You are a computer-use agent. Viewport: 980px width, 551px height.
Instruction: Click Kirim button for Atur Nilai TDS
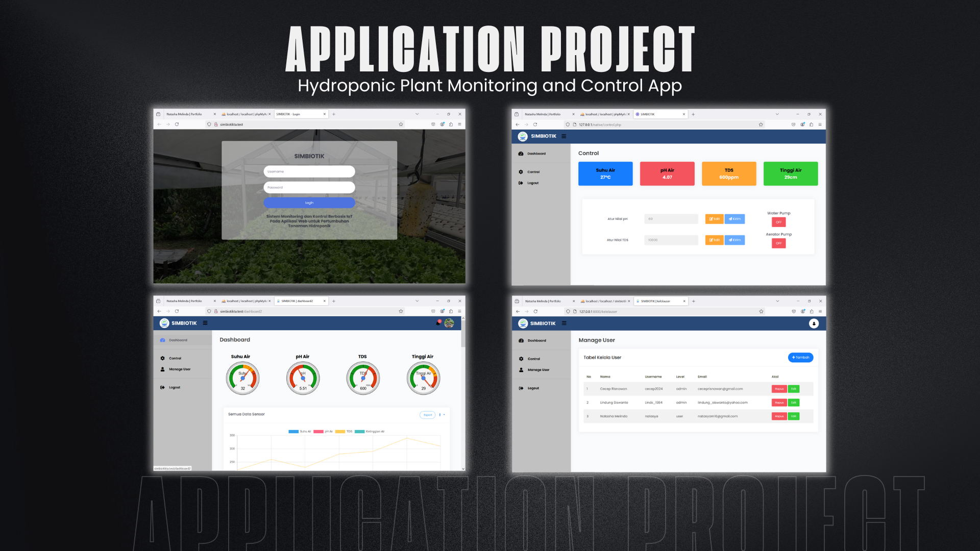734,240
